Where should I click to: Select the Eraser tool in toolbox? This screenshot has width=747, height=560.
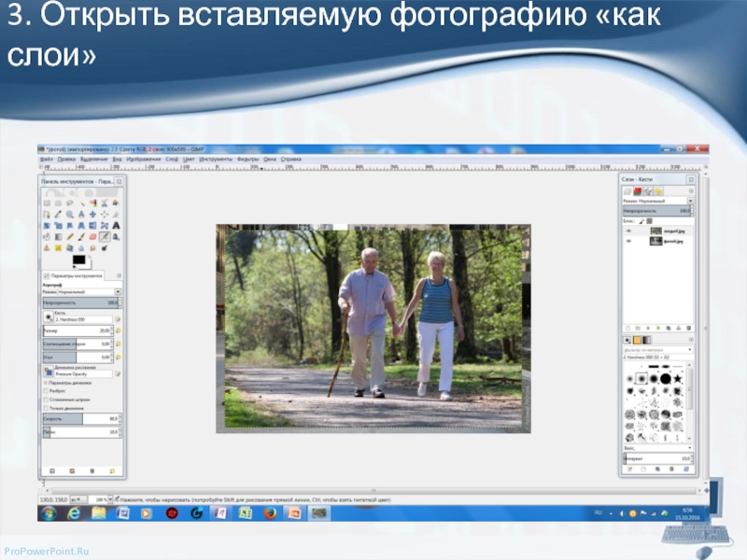pos(93,236)
